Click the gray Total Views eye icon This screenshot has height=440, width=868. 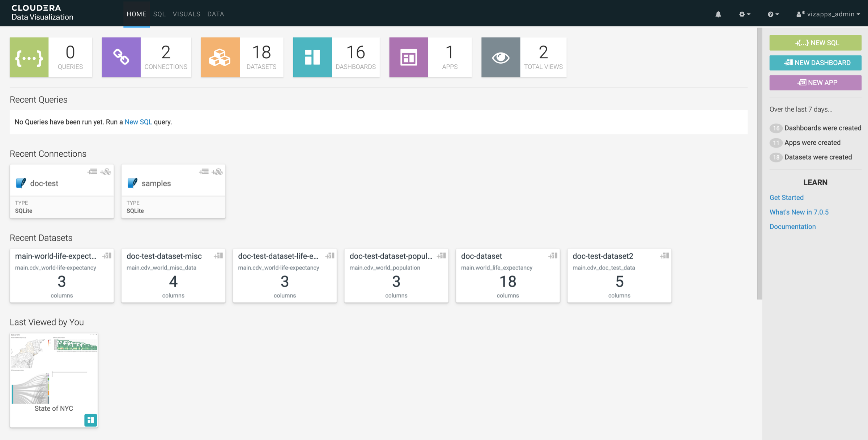click(501, 57)
